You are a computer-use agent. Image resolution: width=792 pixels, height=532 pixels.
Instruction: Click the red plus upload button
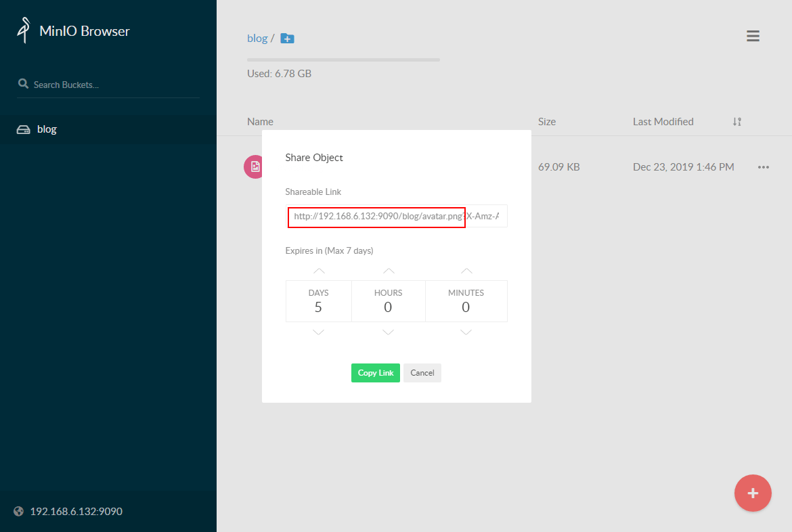(x=753, y=493)
